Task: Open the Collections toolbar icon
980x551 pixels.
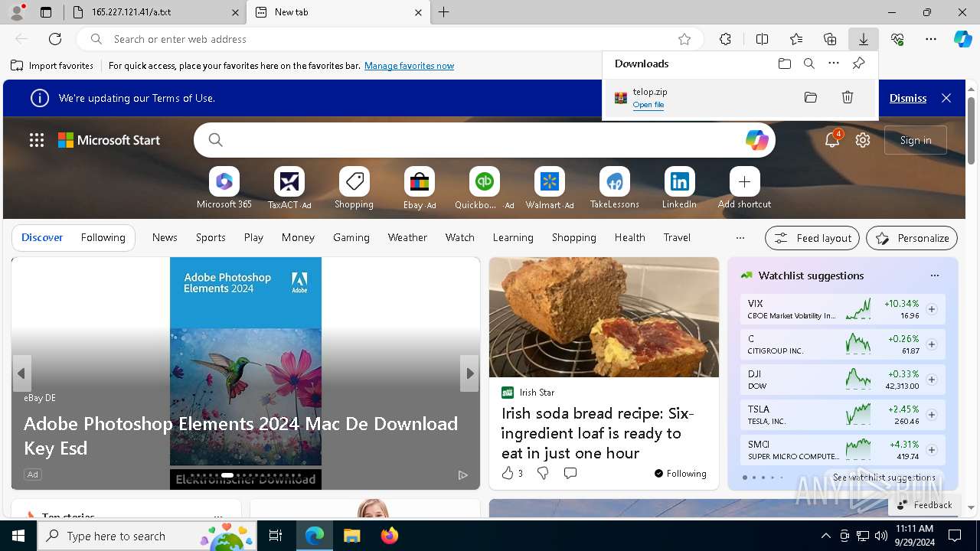Action: pyautogui.click(x=830, y=39)
